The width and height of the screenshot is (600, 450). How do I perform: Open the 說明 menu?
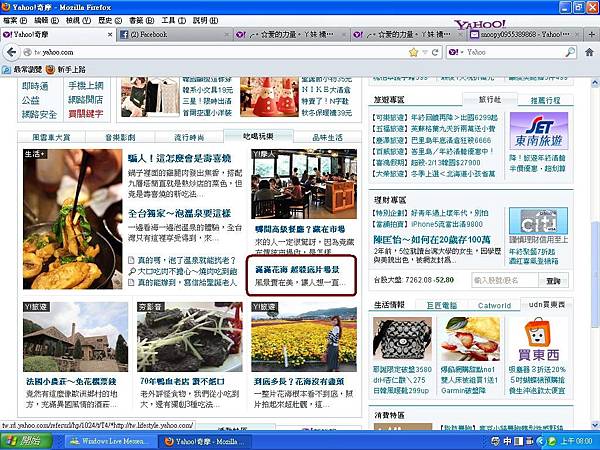(205, 20)
